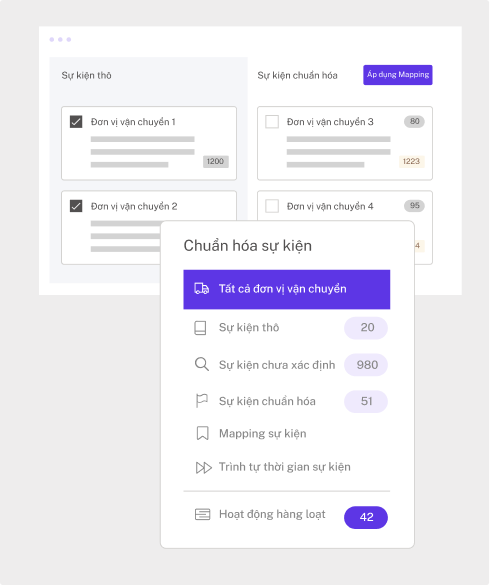Click the bookmark icon for Mapping sự kiện
This screenshot has height=585, width=490.
(202, 434)
